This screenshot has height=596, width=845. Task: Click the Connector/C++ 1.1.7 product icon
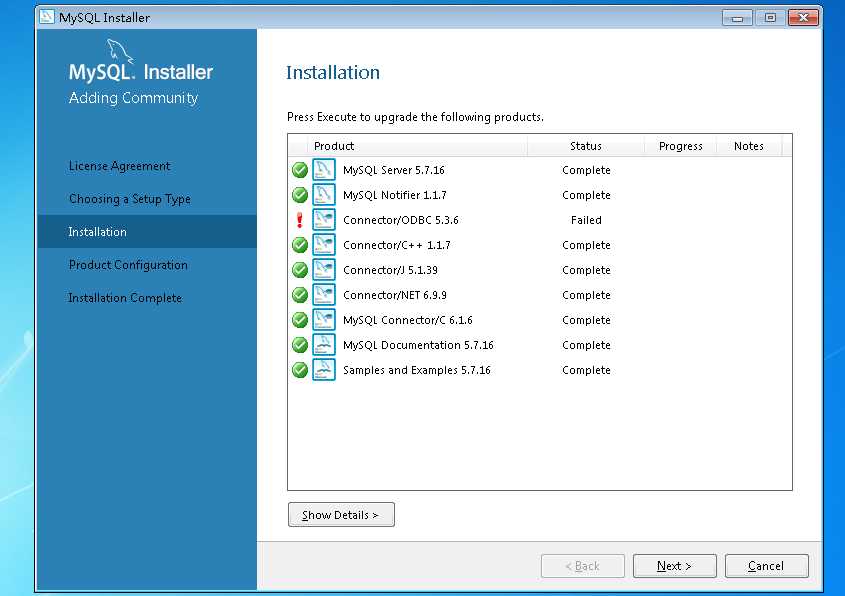(x=324, y=245)
